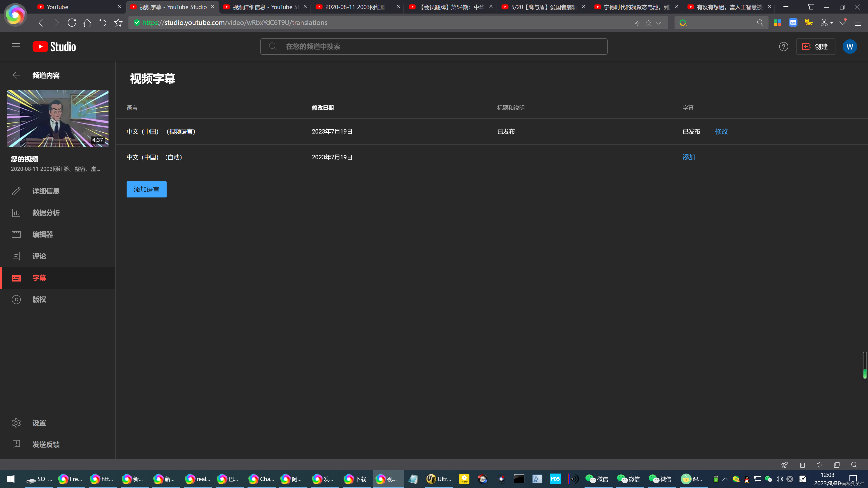Open the hamburger navigation menu in Studio

tap(16, 47)
